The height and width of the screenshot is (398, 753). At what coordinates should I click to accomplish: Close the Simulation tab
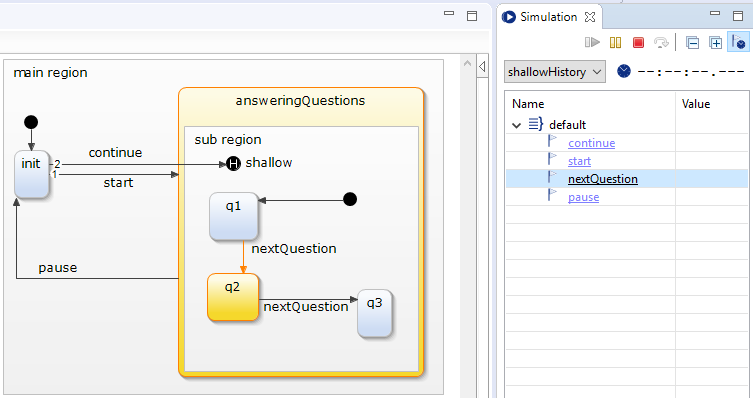click(590, 17)
